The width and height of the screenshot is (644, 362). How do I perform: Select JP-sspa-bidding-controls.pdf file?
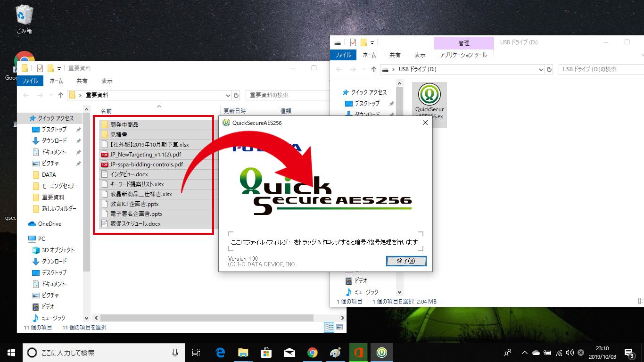[x=147, y=165]
